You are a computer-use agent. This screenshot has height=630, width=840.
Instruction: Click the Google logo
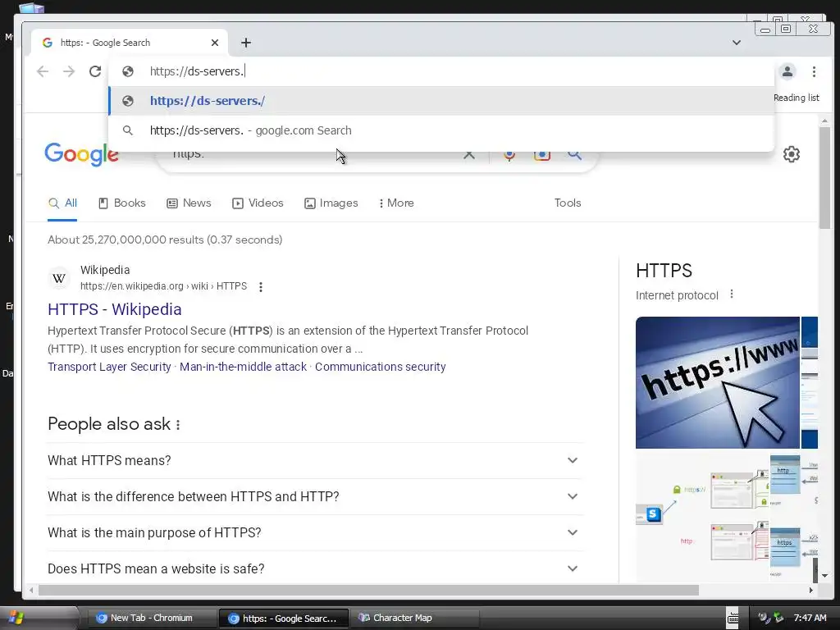point(81,154)
